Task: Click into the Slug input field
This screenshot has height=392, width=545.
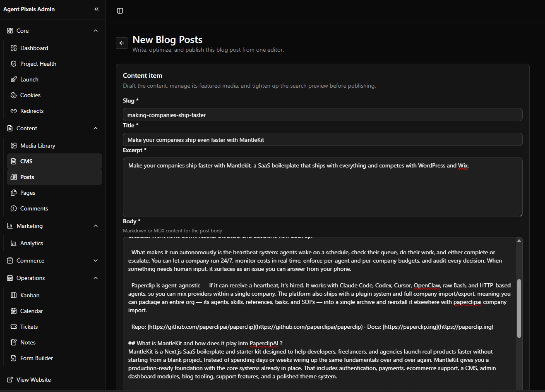Action: click(x=322, y=115)
